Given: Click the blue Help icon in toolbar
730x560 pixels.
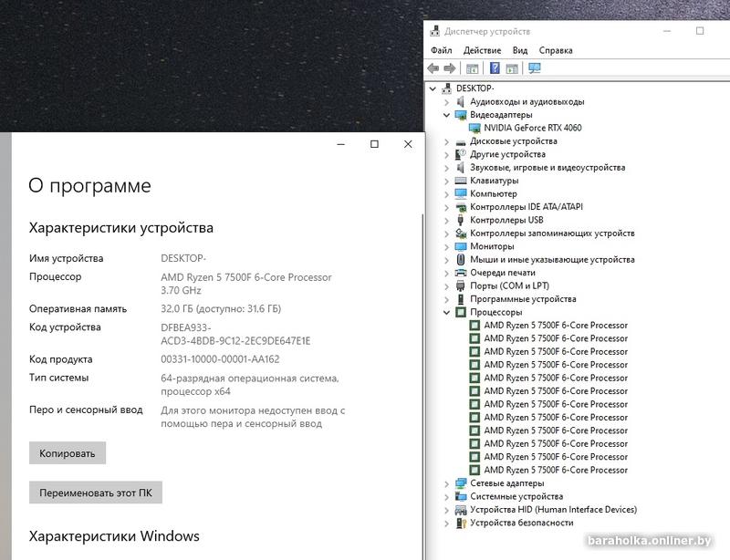Looking at the screenshot, I should (495, 68).
